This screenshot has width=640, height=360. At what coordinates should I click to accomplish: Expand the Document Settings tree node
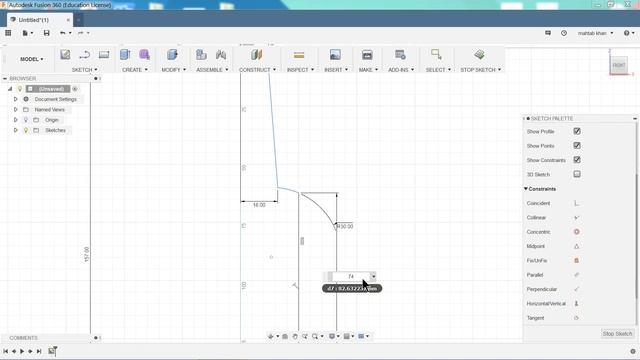pos(16,99)
